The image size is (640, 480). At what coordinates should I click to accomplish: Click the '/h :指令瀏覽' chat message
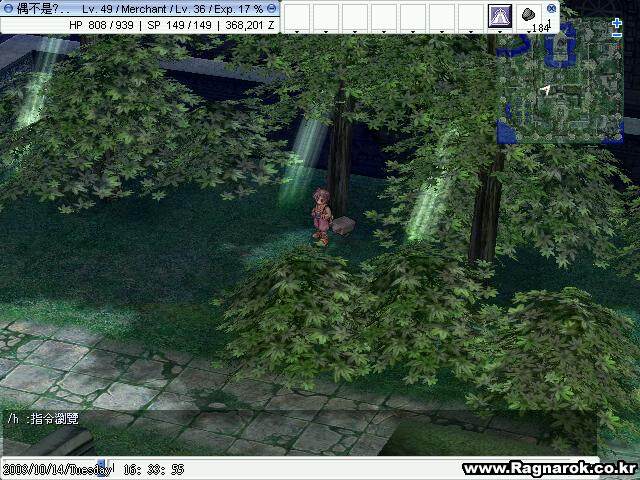click(x=43, y=418)
